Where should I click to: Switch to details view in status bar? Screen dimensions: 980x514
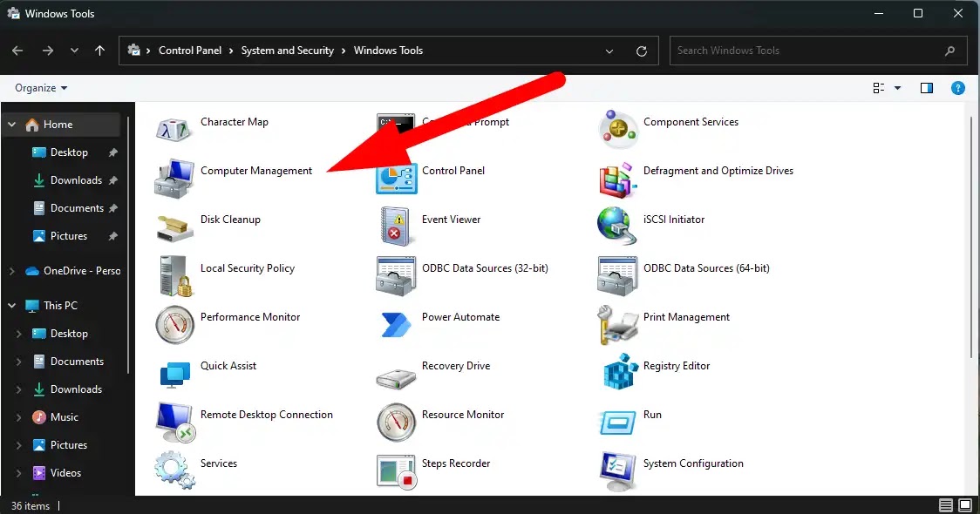[946, 505]
